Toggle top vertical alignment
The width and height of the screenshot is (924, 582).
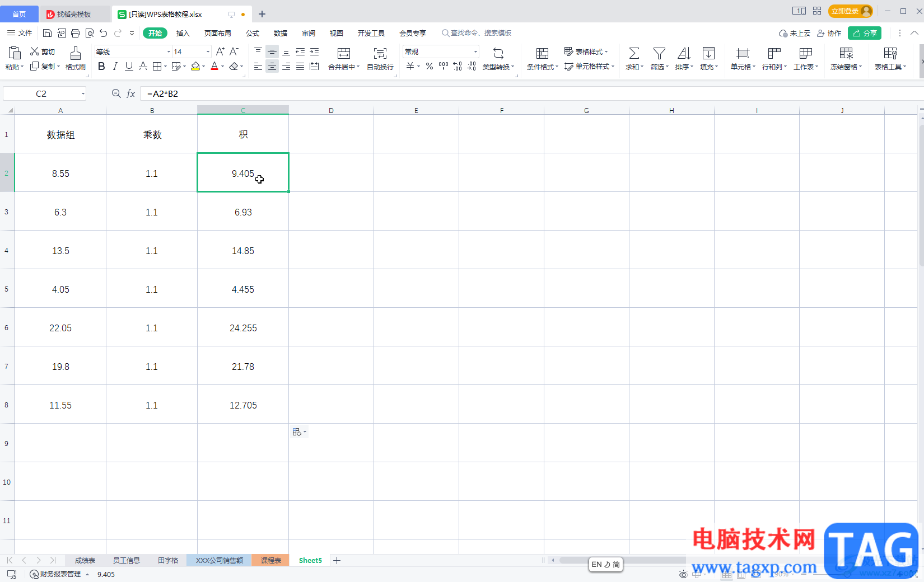click(258, 51)
